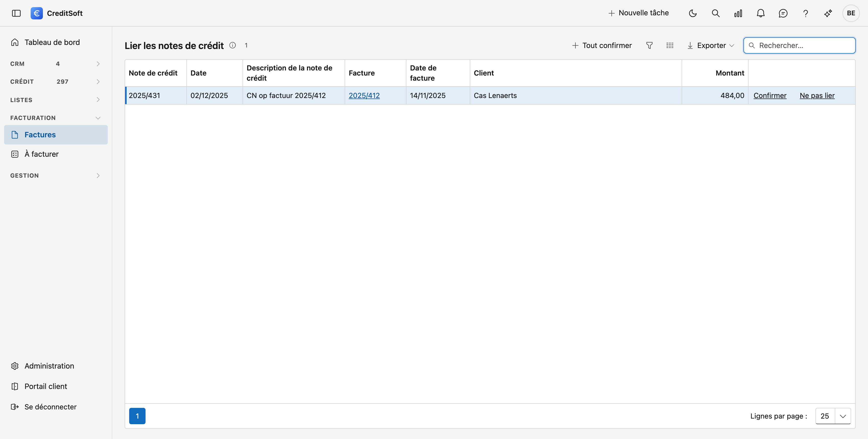Expand the LISTES section
Image resolution: width=868 pixels, height=439 pixels.
(x=56, y=100)
